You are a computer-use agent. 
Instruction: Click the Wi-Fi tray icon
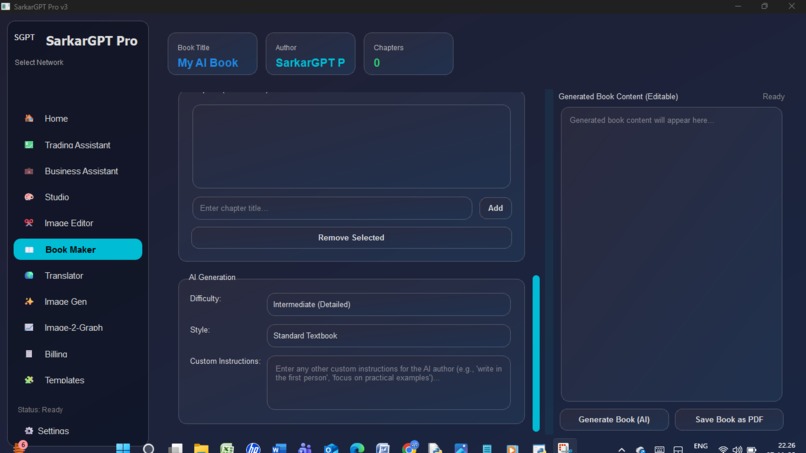(723, 449)
